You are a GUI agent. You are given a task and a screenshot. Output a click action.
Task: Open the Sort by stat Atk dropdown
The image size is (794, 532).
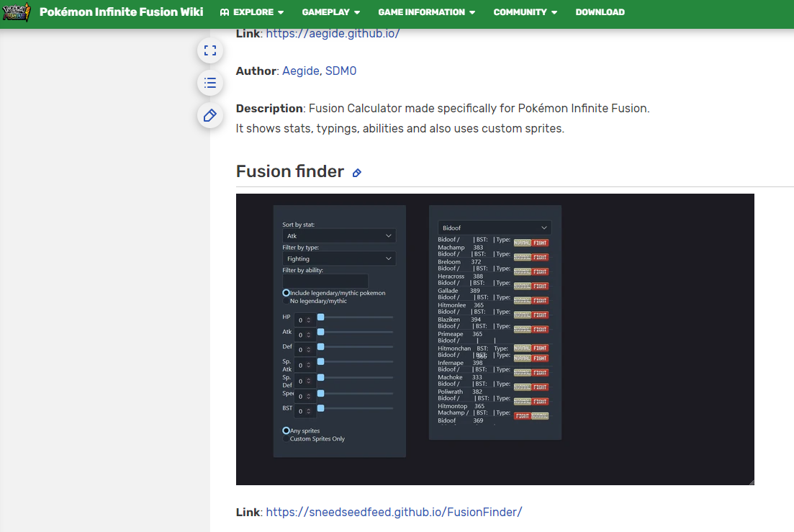(339, 236)
